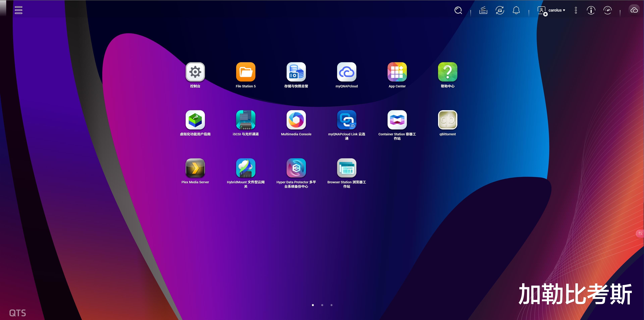
Task: Launch Container Station app
Action: coord(397,120)
